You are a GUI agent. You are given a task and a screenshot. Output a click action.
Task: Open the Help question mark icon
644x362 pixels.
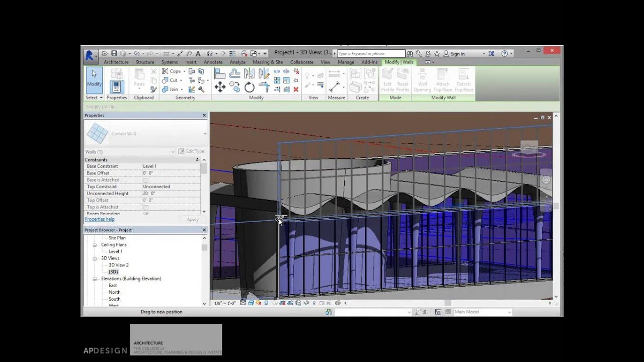(x=505, y=53)
